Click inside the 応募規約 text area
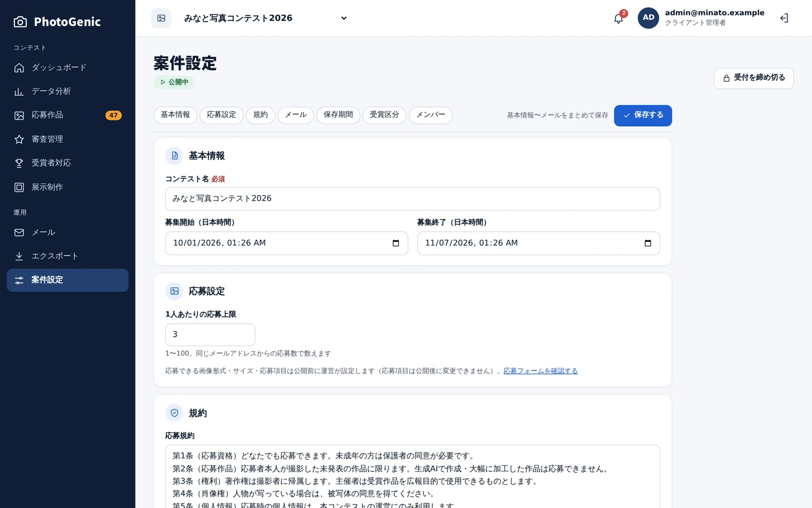The height and width of the screenshot is (508, 812). pyautogui.click(x=413, y=477)
